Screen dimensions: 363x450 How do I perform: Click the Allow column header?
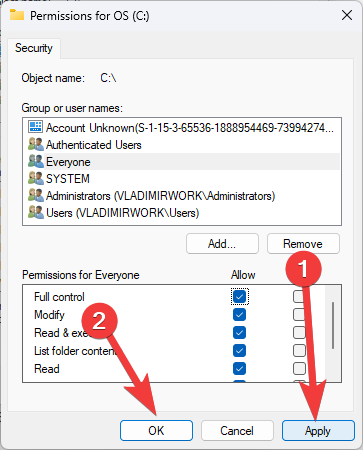pyautogui.click(x=243, y=275)
